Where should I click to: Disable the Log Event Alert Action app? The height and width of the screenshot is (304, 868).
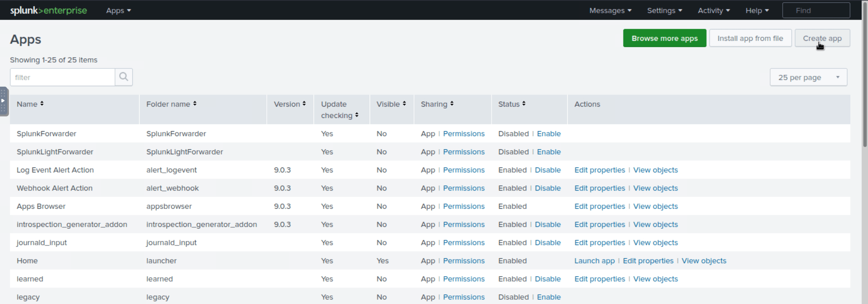coord(548,170)
